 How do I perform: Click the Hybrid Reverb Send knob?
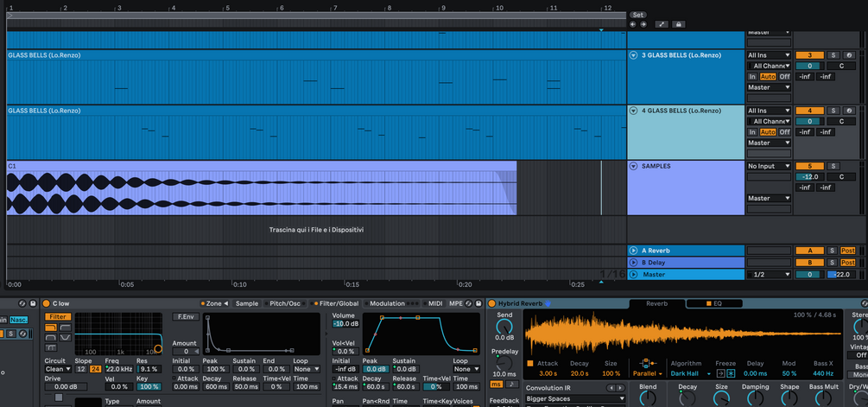point(504,327)
